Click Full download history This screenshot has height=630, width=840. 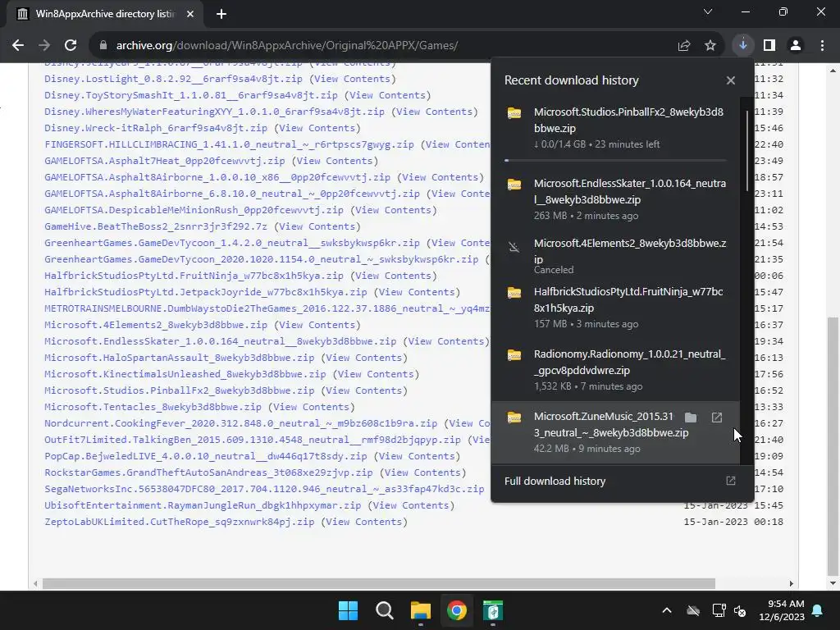(x=555, y=481)
